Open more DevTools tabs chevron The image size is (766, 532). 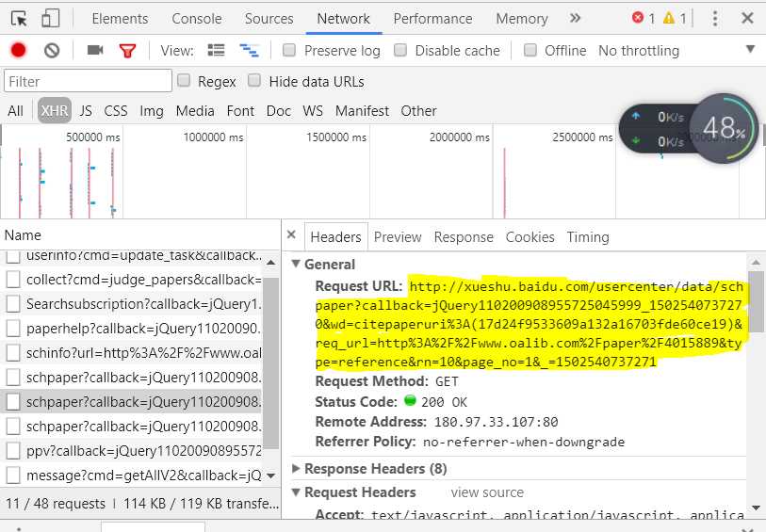click(x=576, y=19)
